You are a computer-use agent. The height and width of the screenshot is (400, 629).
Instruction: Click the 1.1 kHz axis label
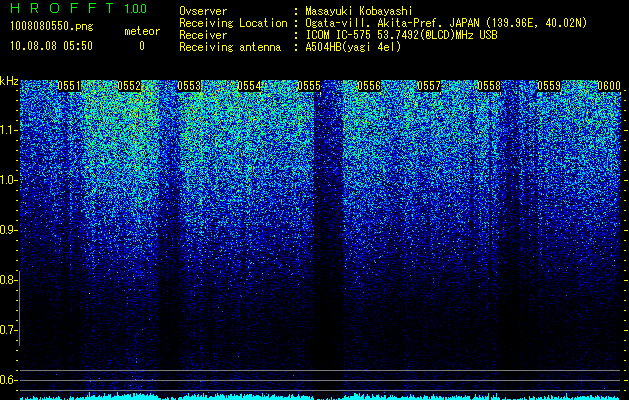(x=9, y=130)
